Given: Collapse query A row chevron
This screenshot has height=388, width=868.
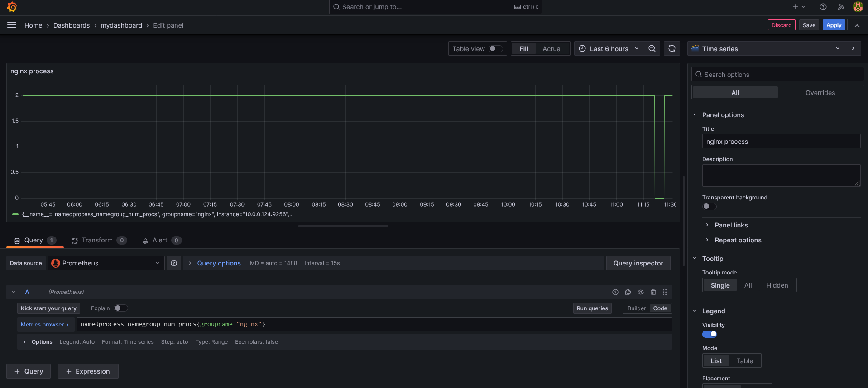Looking at the screenshot, I should (x=14, y=292).
